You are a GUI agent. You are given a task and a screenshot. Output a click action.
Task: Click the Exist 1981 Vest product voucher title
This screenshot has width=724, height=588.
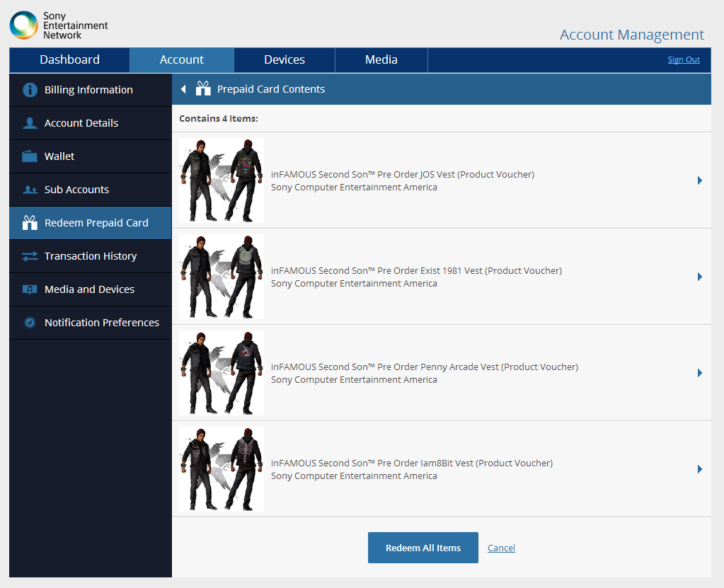[416, 270]
